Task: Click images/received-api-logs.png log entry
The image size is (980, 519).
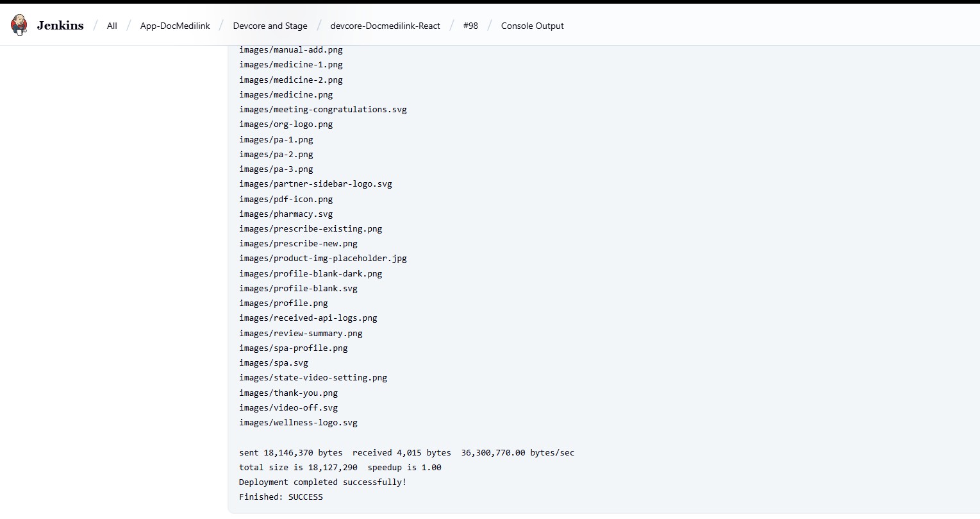Action: point(308,318)
